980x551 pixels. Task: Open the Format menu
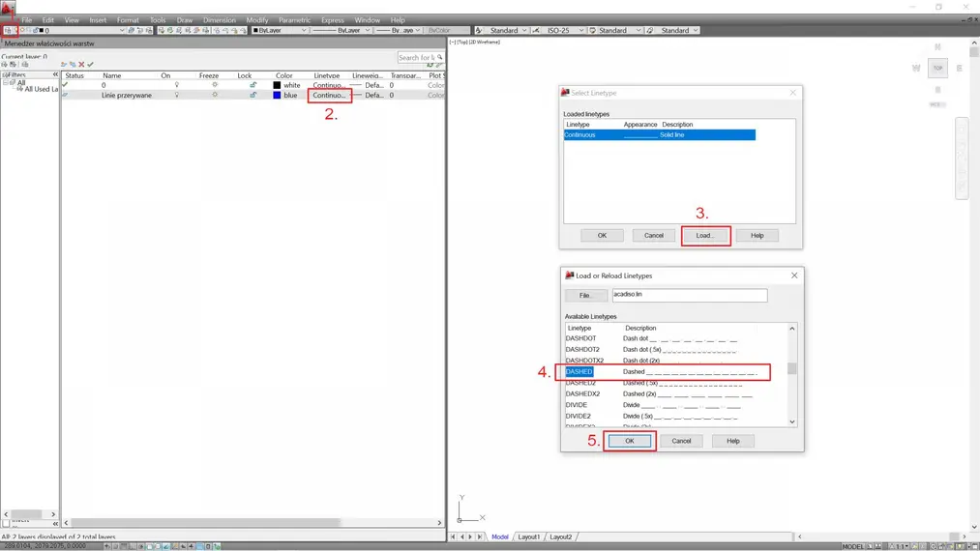[128, 20]
